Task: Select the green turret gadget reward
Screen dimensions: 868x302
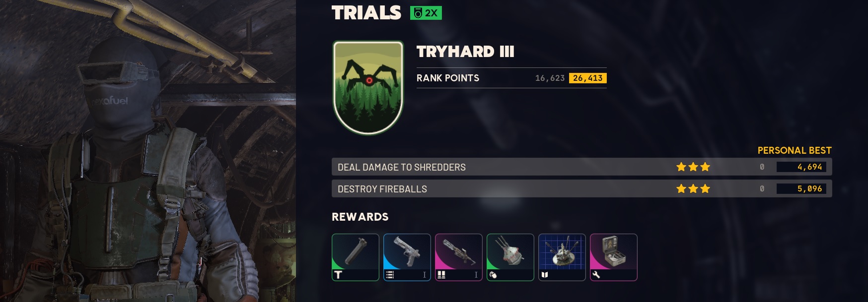Action: click(x=510, y=257)
